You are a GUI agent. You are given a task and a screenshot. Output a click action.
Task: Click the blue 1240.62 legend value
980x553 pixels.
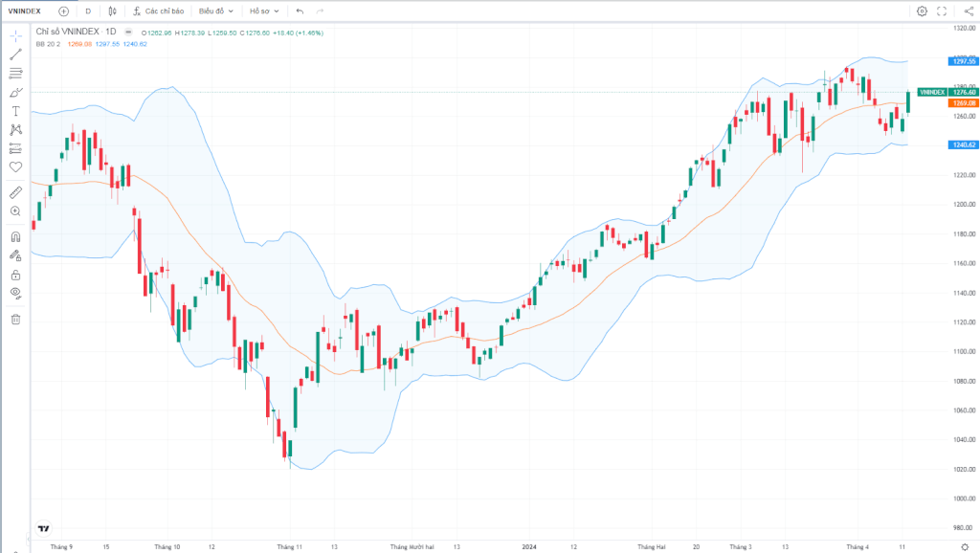[x=135, y=44]
